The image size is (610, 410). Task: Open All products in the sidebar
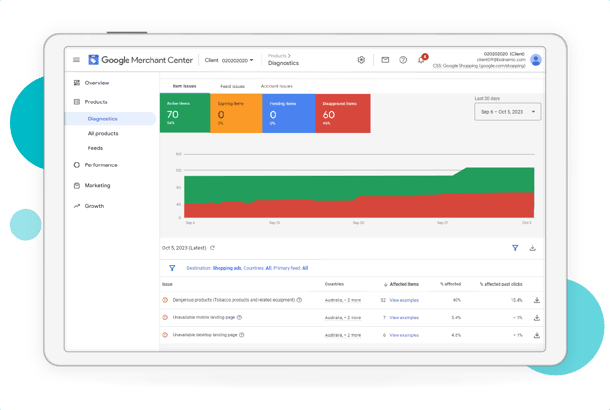click(x=103, y=133)
